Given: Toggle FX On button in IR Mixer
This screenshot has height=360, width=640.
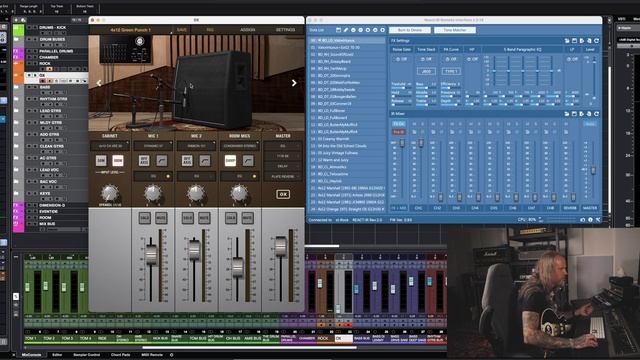Looking at the screenshot, I should (x=399, y=124).
